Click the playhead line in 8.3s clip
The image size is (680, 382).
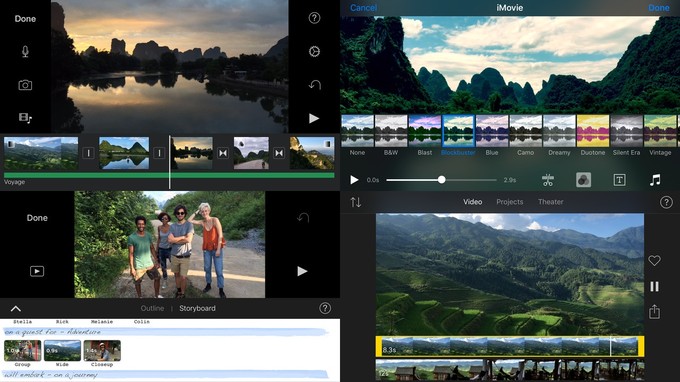point(611,346)
